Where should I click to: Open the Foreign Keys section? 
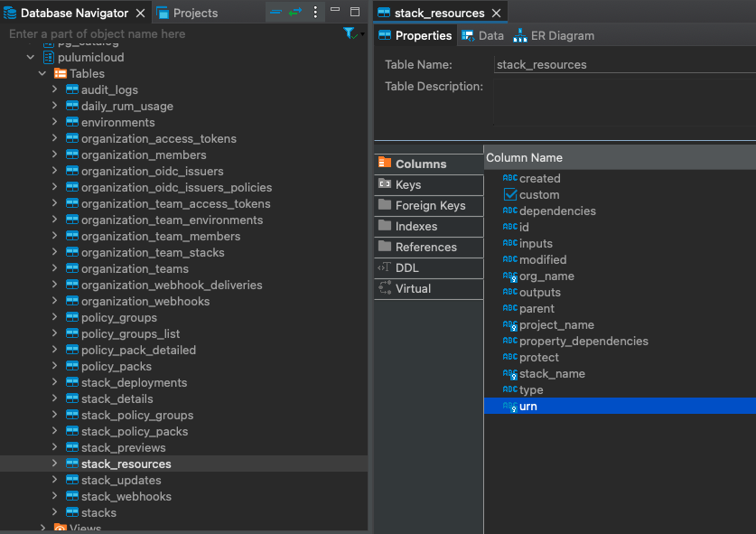pos(429,205)
